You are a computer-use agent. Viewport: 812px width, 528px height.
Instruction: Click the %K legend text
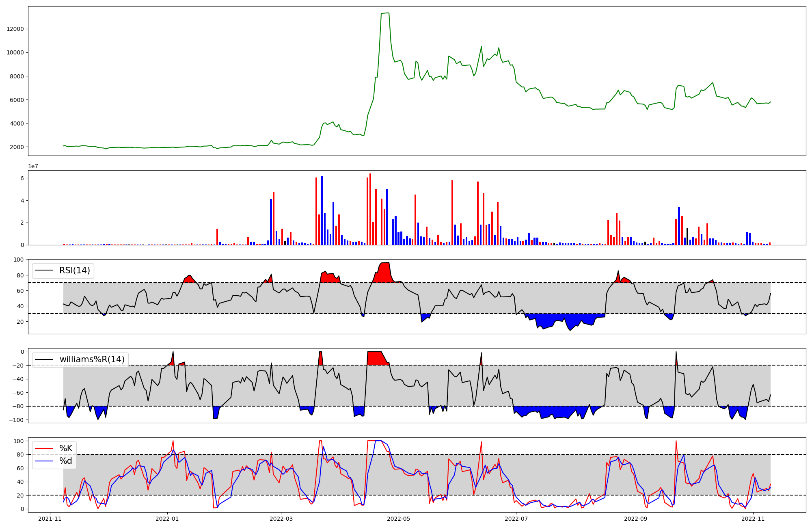66,448
